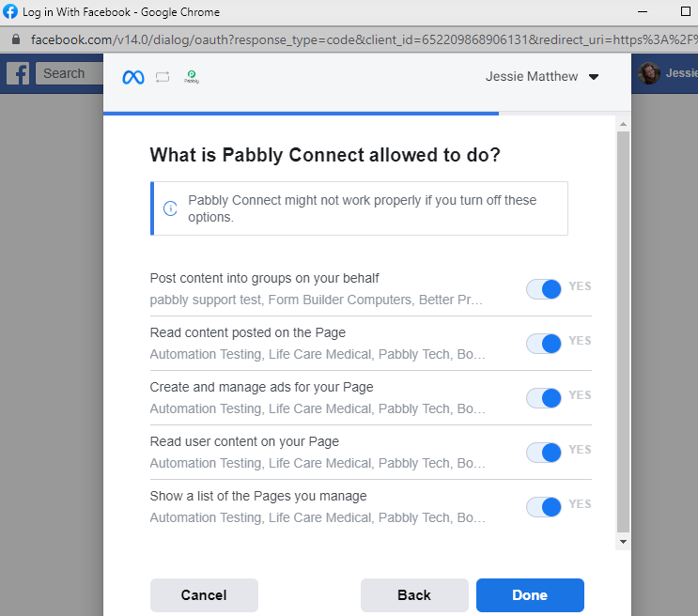Click the Pabbly app logo icon
698x616 pixels.
pyautogui.click(x=192, y=77)
